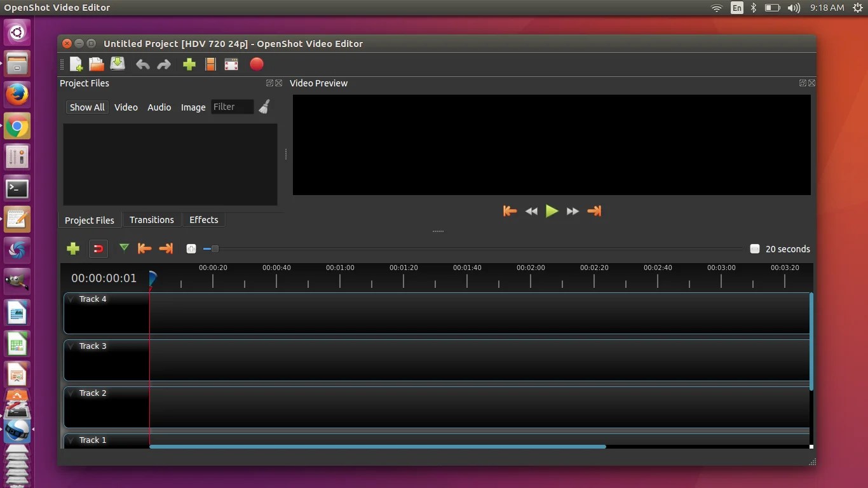Click the Add Track plus icon above timeline
The width and height of the screenshot is (868, 488).
[x=73, y=248]
